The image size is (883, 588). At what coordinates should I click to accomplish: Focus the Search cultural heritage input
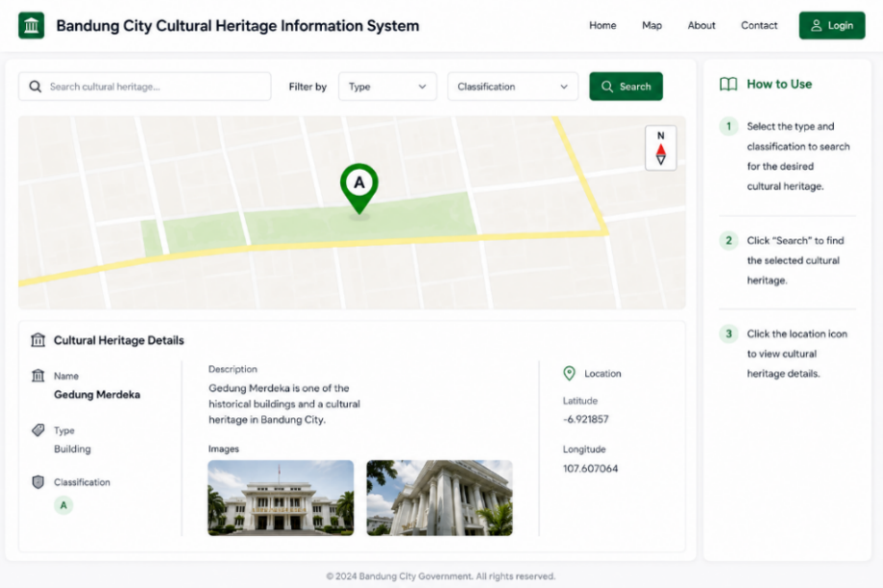coord(145,86)
